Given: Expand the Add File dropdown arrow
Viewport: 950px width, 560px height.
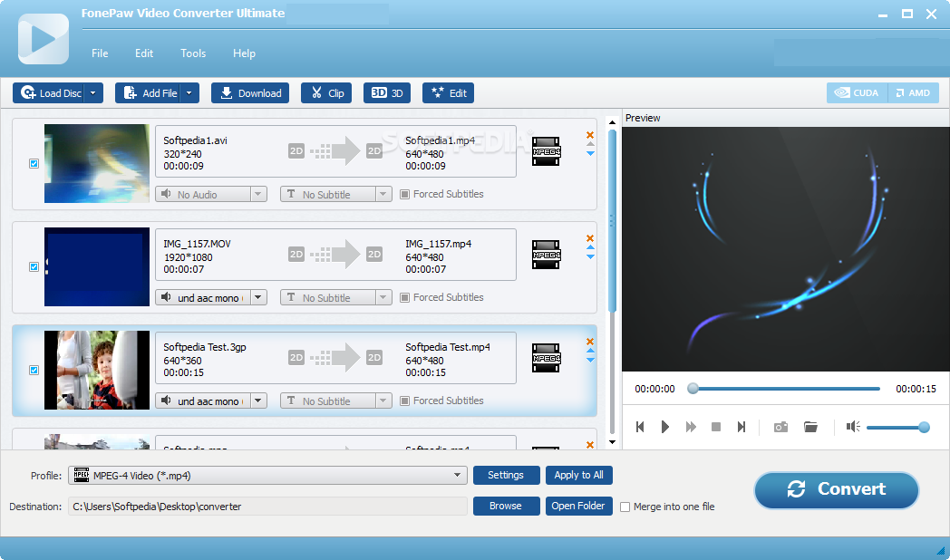Looking at the screenshot, I should click(x=189, y=93).
